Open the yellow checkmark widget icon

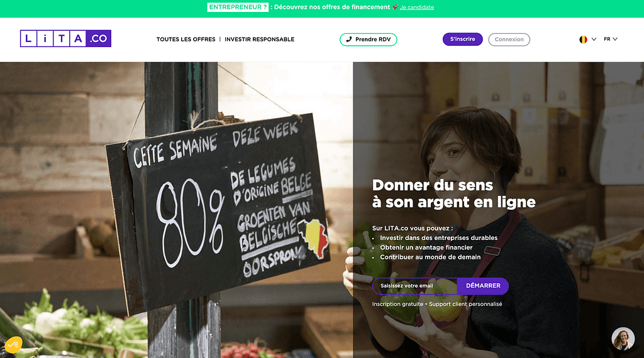(13, 344)
